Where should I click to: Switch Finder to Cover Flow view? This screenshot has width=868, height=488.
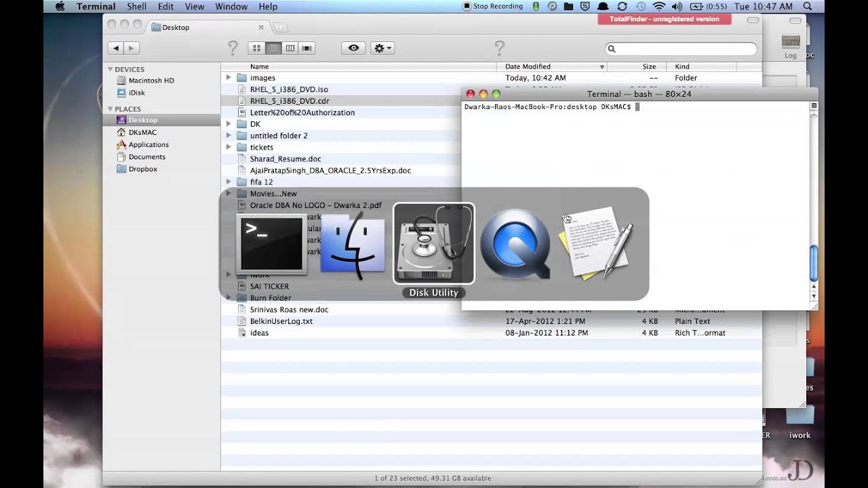pyautogui.click(x=307, y=48)
